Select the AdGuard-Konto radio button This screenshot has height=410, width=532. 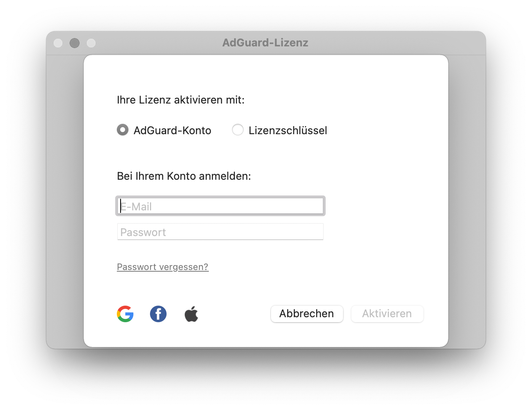tap(123, 130)
